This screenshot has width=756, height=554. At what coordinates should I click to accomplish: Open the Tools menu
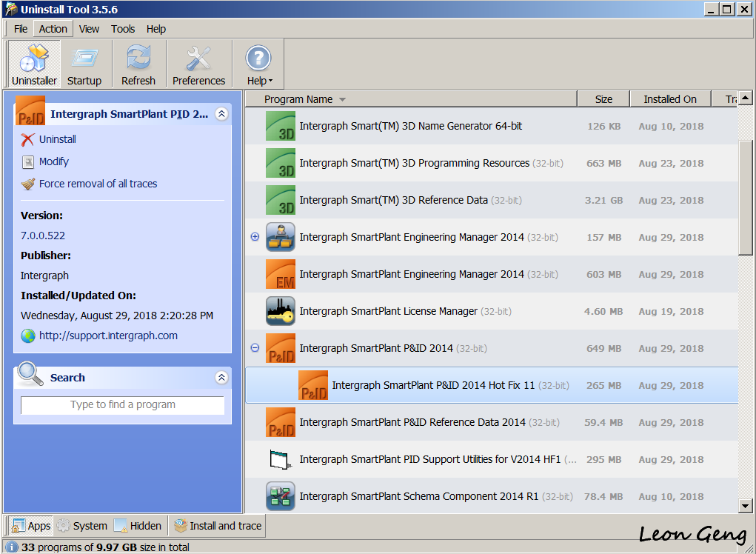tap(123, 29)
